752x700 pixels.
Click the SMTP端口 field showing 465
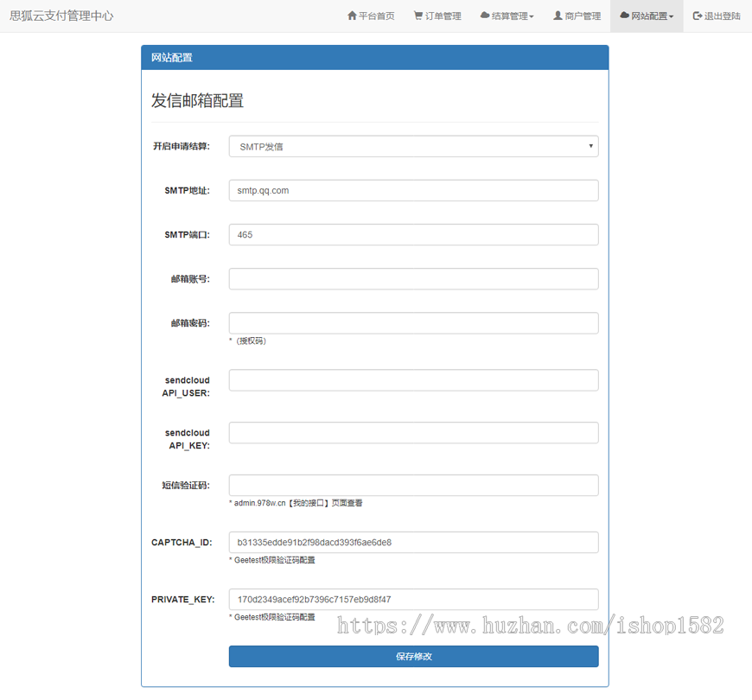click(x=412, y=234)
